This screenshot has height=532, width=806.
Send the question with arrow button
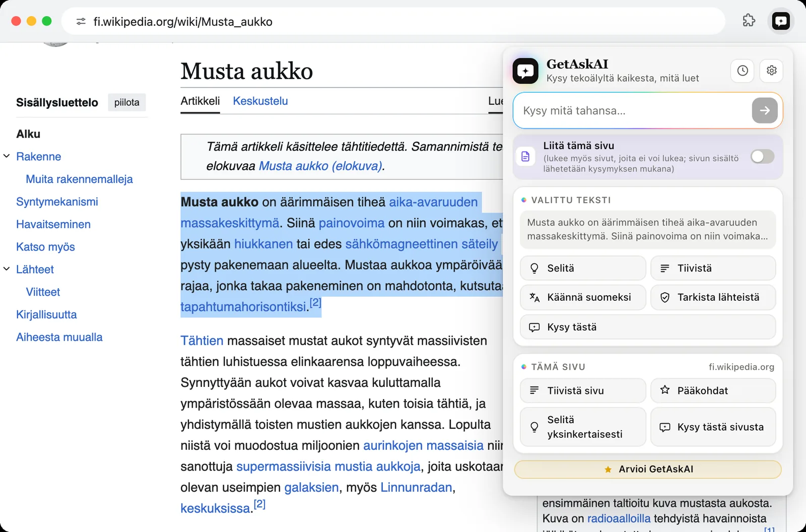point(765,110)
